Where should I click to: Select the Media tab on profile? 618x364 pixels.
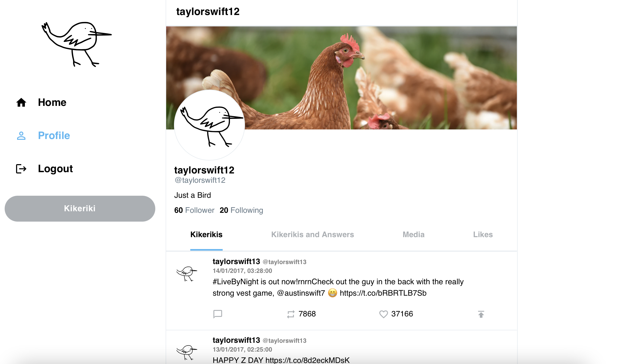coord(413,235)
